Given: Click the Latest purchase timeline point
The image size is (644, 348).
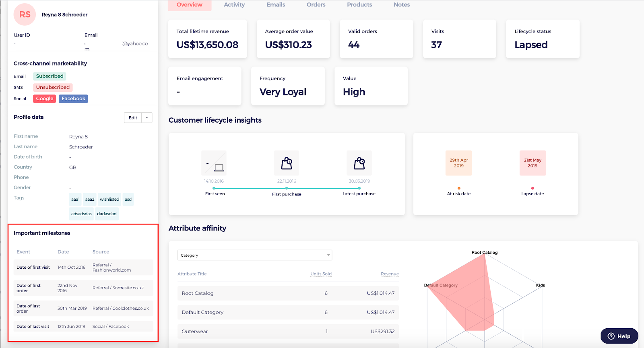Looking at the screenshot, I should point(359,188).
